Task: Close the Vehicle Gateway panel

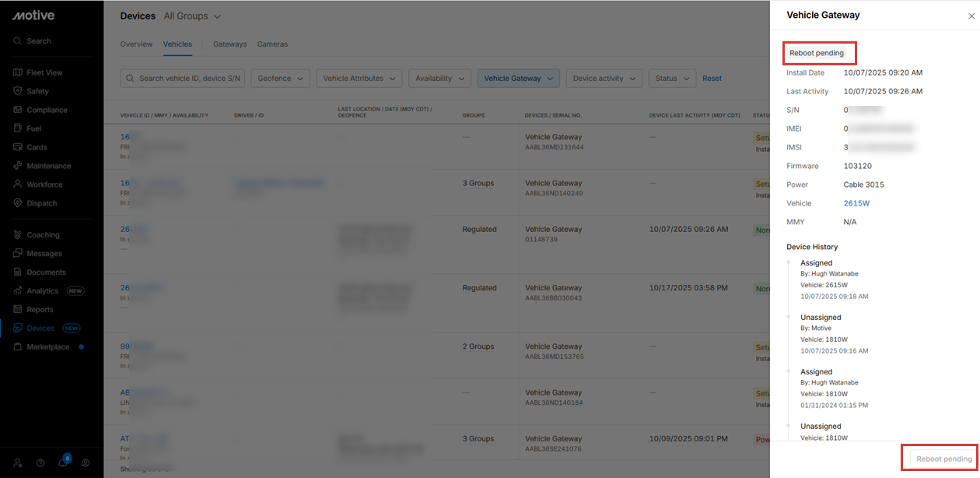Action: 971,16
